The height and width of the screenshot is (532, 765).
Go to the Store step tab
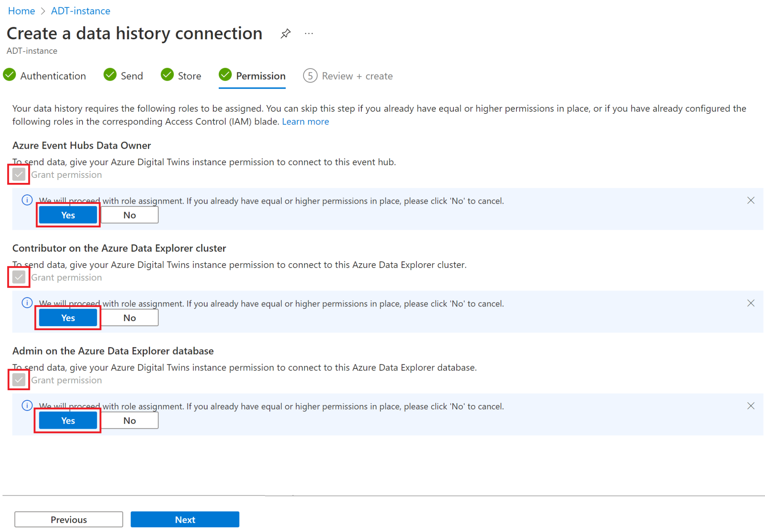[181, 76]
